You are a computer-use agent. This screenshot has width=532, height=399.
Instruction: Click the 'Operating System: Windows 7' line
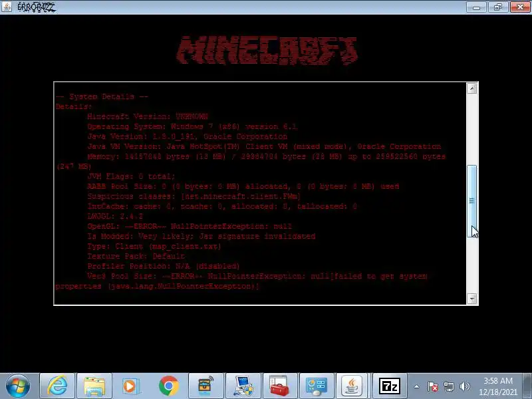click(192, 126)
